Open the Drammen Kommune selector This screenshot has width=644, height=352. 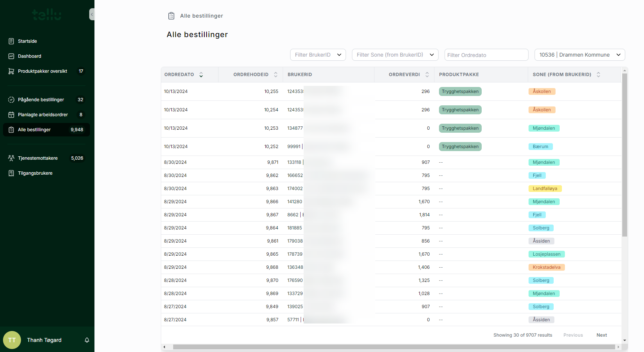(580, 55)
